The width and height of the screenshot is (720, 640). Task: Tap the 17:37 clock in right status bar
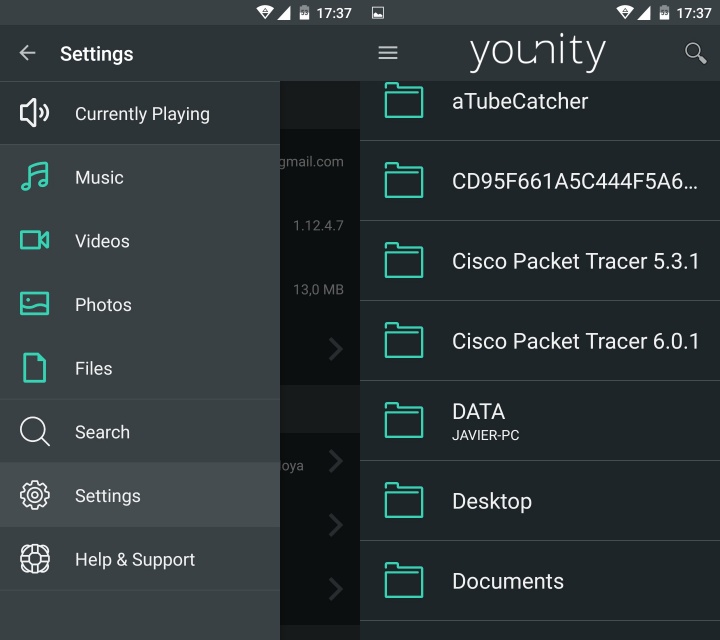(694, 13)
